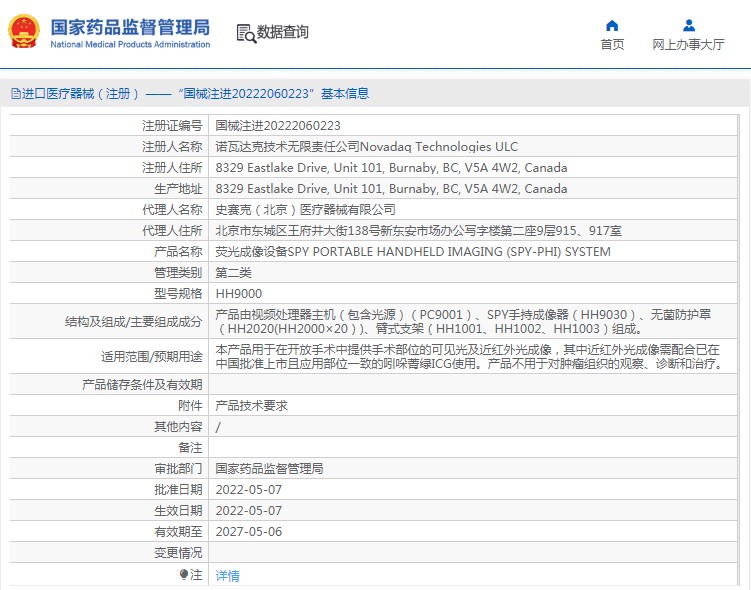Click the national emblem logo
Image resolution: width=751 pixels, height=590 pixels.
click(23, 32)
